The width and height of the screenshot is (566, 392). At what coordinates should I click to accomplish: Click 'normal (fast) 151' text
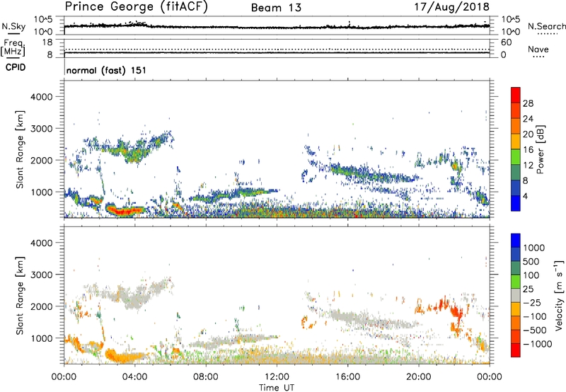coord(107,70)
